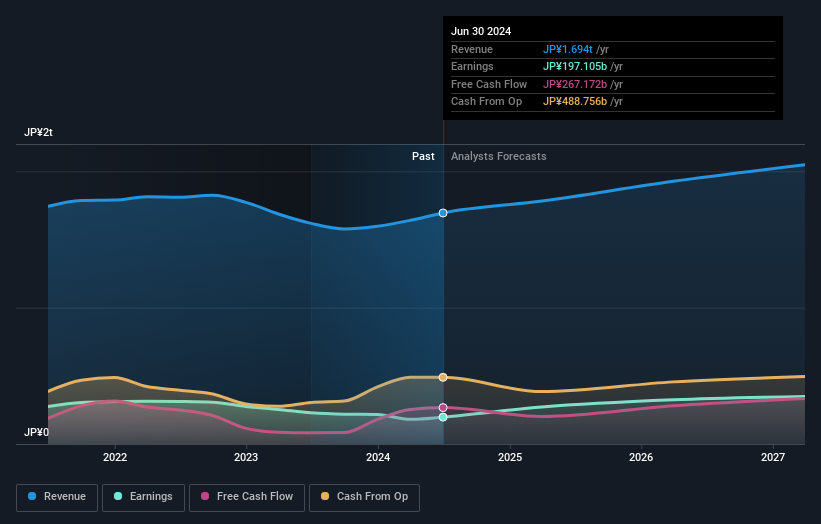Click the Cash From Op label in tooltip
Screen dimensions: 821x524
pyautogui.click(x=486, y=102)
